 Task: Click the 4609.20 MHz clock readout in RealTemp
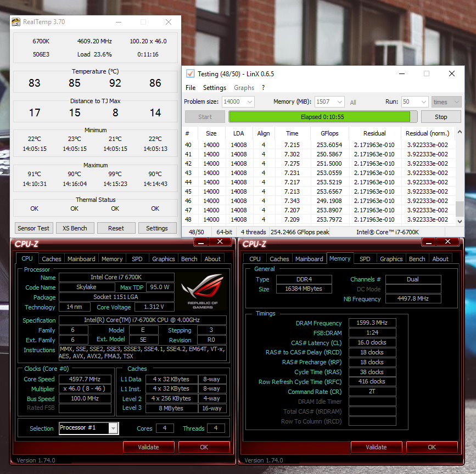pyautogui.click(x=94, y=41)
